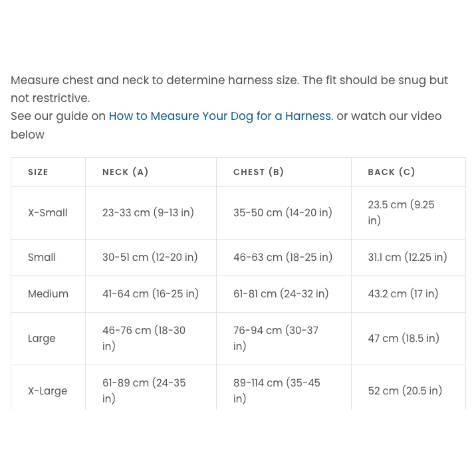Image resolution: width=476 pixels, height=476 pixels.
Task: Click the NECK (A) column header
Action: click(x=125, y=172)
